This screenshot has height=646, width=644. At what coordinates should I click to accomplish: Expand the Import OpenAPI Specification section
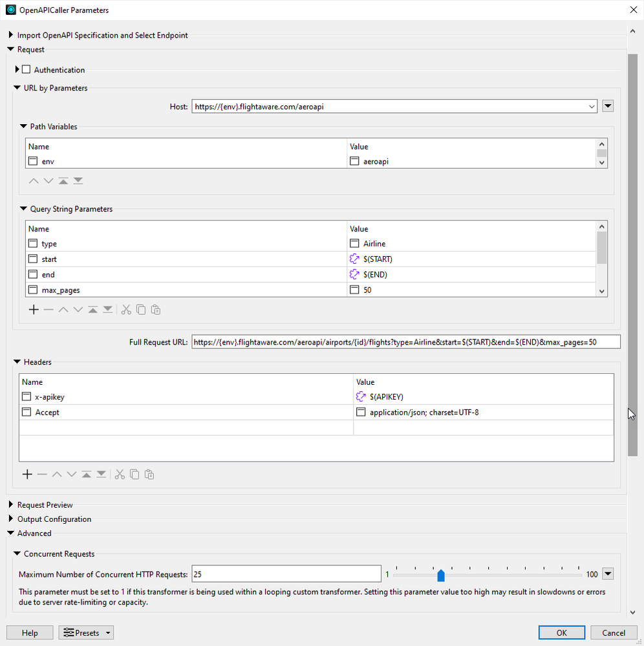(x=11, y=35)
